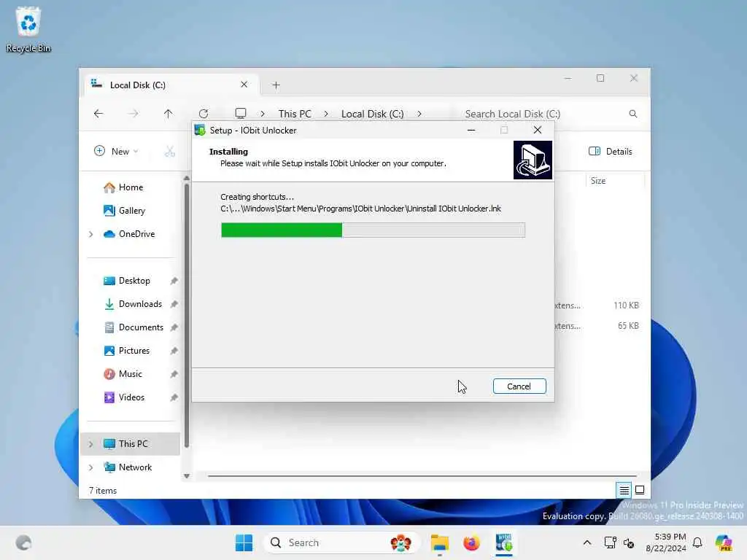The height and width of the screenshot is (560, 747).
Task: Click the IObit setup taskbar icon
Action: [x=503, y=542]
